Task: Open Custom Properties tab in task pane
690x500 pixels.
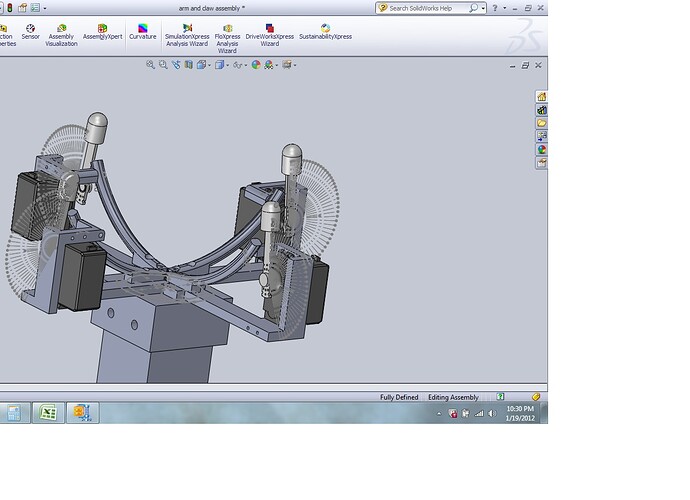Action: pos(542,163)
